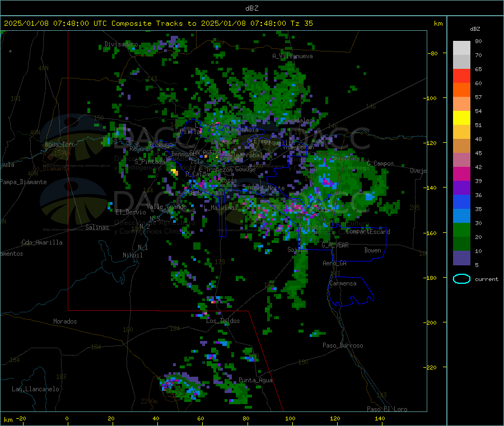Click the slate purple 5 dBZ swatch
The image size is (504, 426).
[x=461, y=258]
